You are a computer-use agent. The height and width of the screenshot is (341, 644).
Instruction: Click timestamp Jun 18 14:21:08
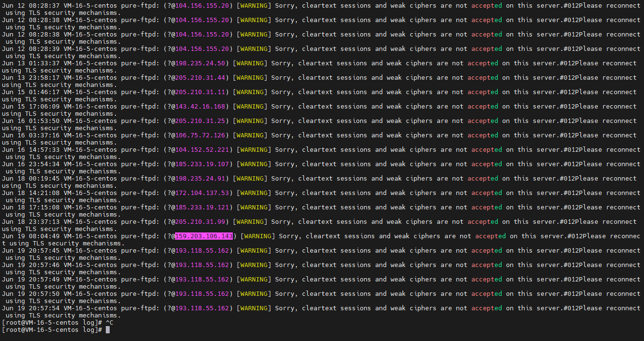(x=31, y=193)
